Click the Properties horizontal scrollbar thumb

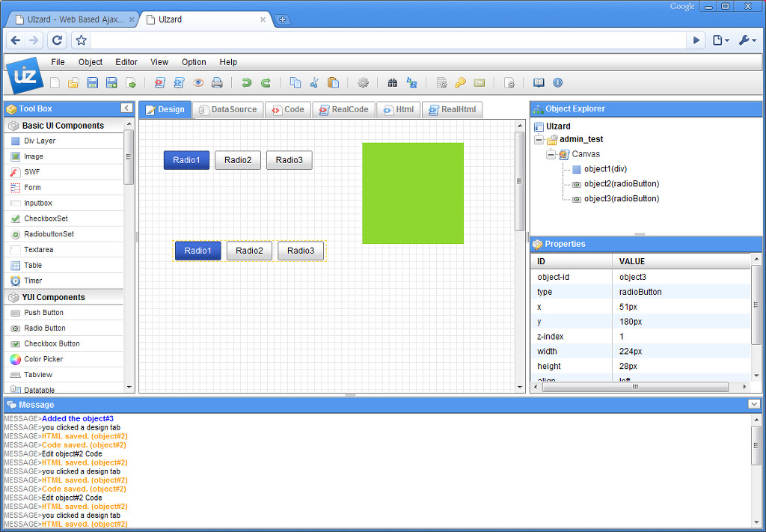[635, 386]
